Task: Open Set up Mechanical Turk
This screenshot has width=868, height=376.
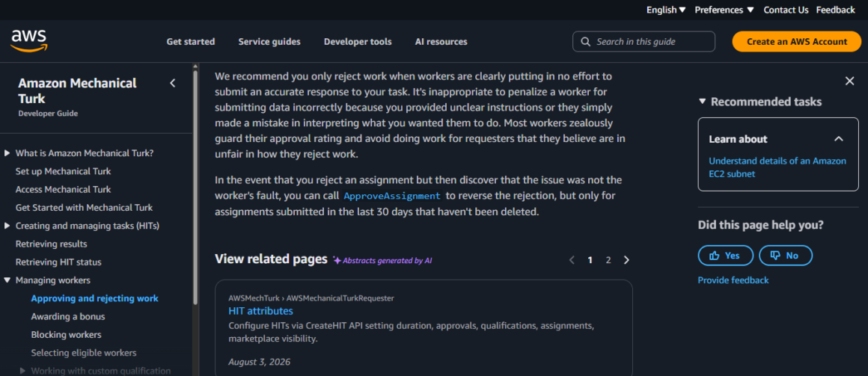Action: pyautogui.click(x=63, y=171)
